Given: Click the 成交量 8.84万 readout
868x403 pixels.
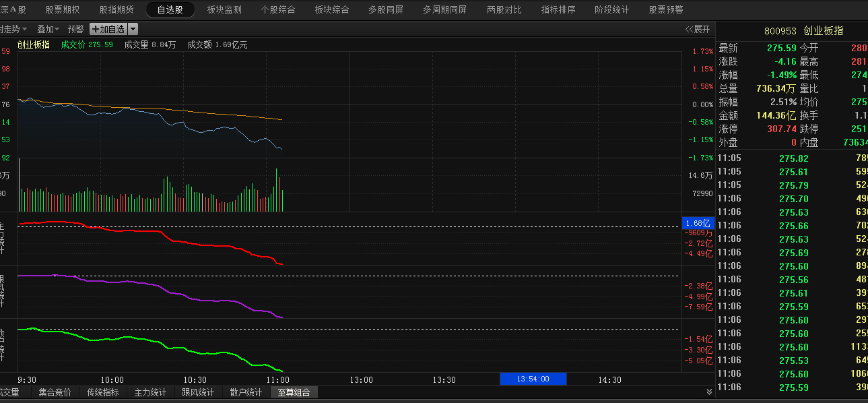Looking at the screenshot, I should click(x=150, y=45).
